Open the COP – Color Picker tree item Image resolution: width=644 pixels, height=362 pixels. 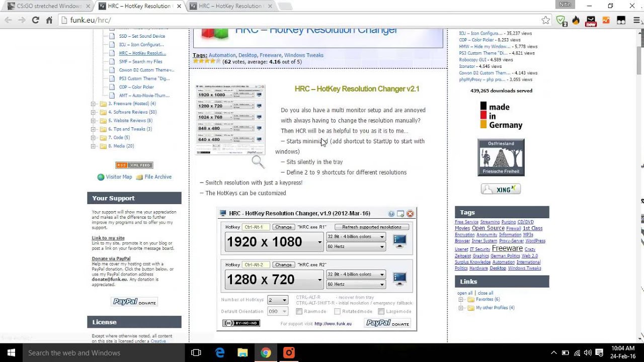click(x=136, y=87)
